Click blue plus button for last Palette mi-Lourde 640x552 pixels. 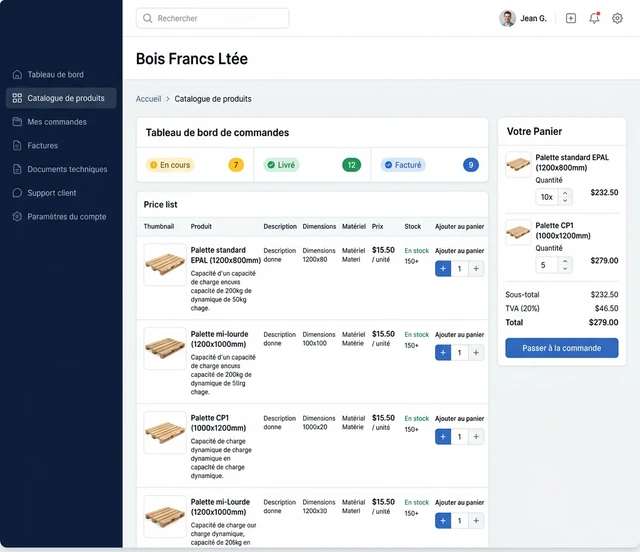pyautogui.click(x=443, y=521)
